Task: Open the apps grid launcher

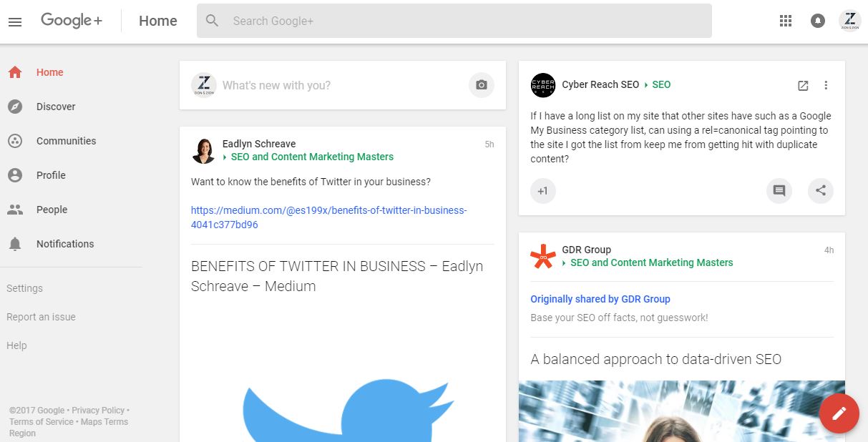Action: point(785,21)
